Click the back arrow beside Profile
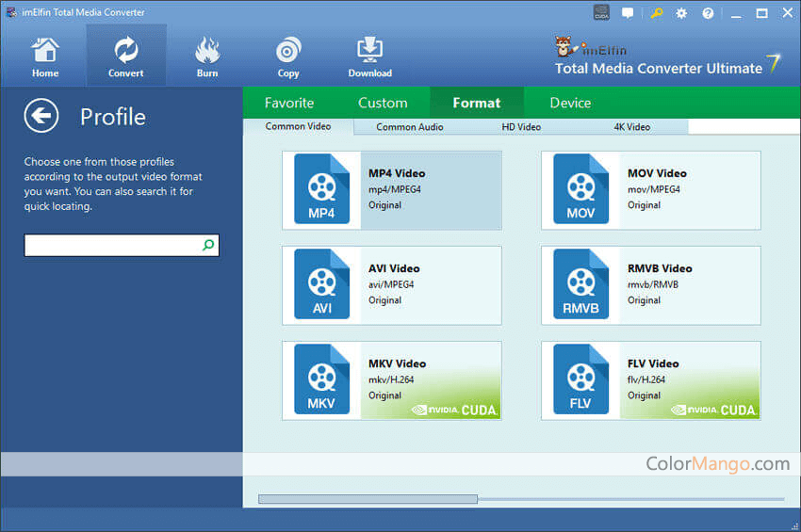The height and width of the screenshot is (532, 801). pyautogui.click(x=41, y=116)
